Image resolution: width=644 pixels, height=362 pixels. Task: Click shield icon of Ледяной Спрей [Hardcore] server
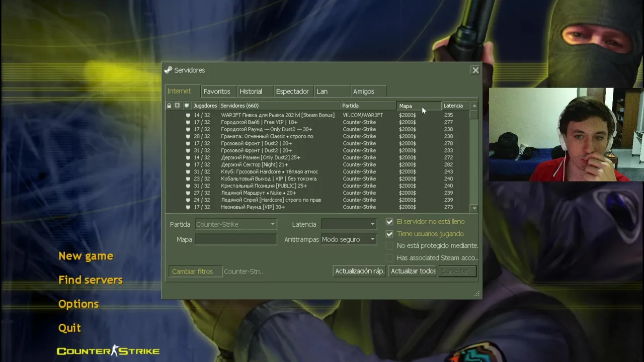coord(188,200)
